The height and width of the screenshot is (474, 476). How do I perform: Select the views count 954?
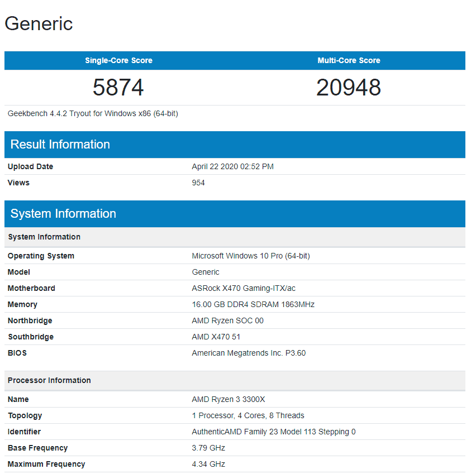click(x=198, y=183)
